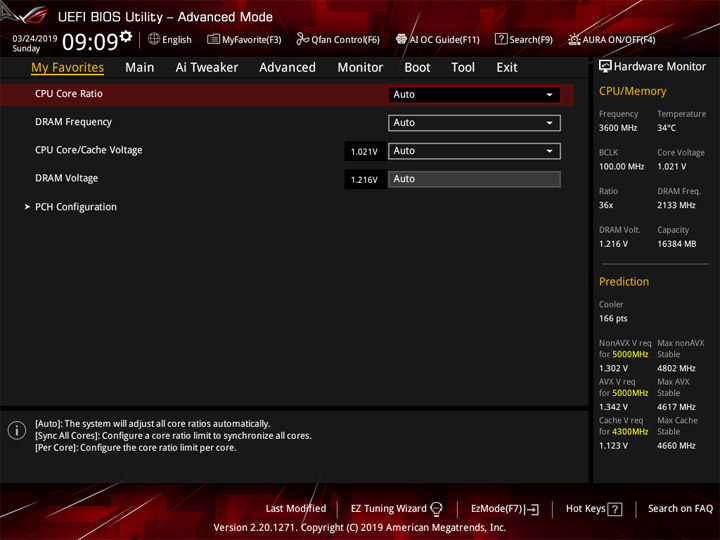Click the CPU/Memory section heading

click(x=632, y=91)
